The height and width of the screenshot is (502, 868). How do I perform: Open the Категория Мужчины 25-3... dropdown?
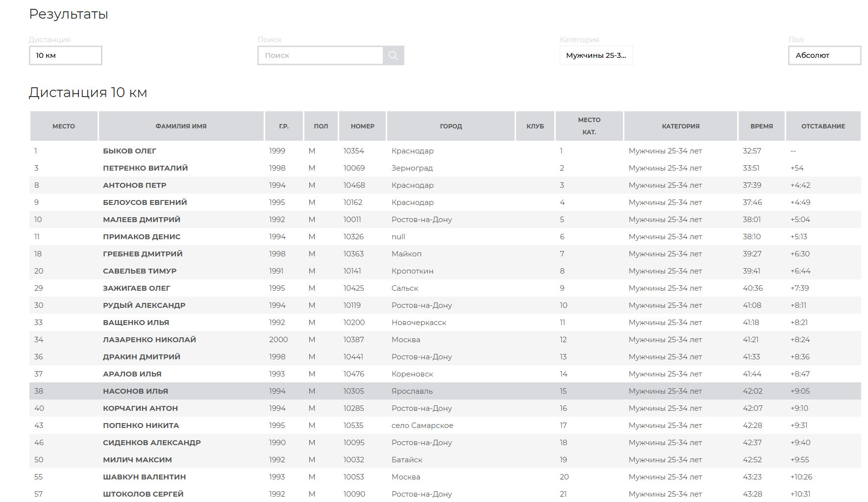coord(596,55)
